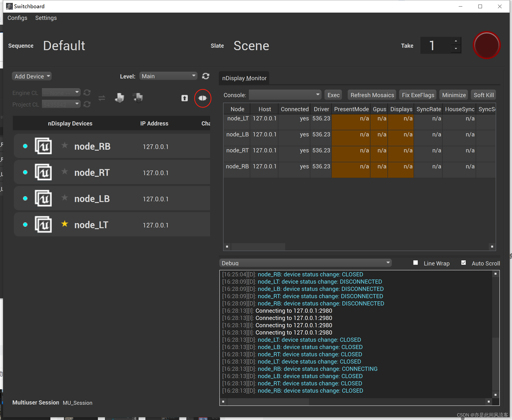This screenshot has width=512, height=420.
Task: Click the Unreal icon on node_RB device row
Action: click(x=43, y=146)
